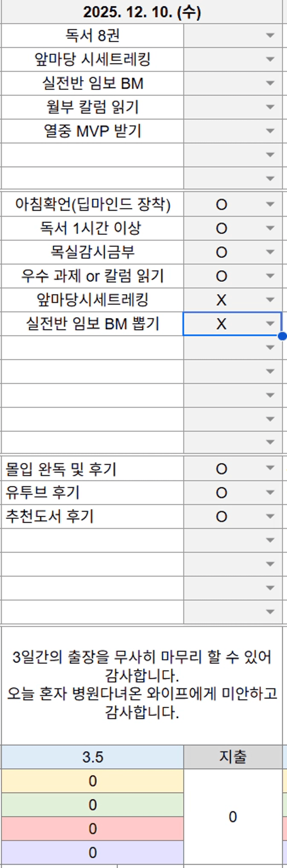Open dropdown for 유튜브 후기 row
The width and height of the screenshot is (287, 868).
click(270, 492)
